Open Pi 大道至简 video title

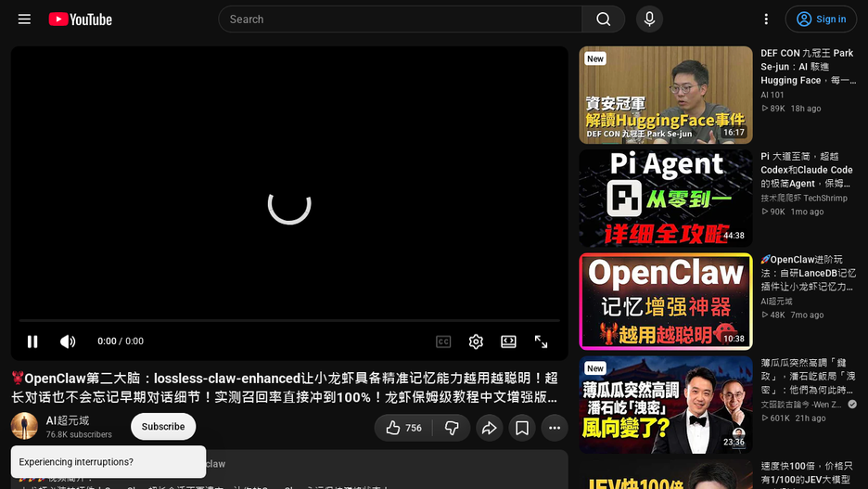tap(807, 170)
